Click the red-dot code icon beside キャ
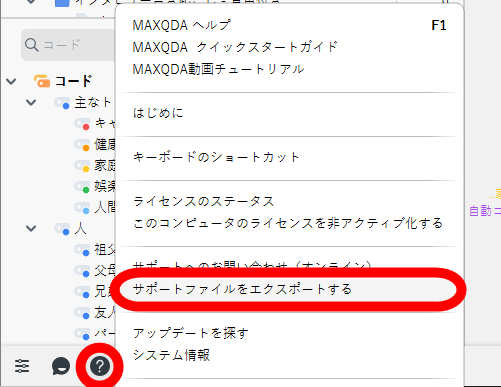 click(x=82, y=124)
